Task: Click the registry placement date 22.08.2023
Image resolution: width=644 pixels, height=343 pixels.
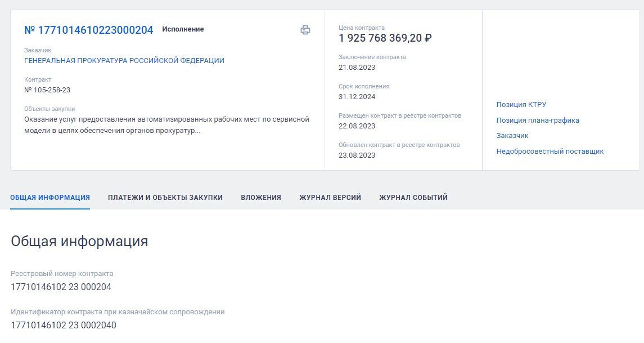Action: (x=357, y=126)
